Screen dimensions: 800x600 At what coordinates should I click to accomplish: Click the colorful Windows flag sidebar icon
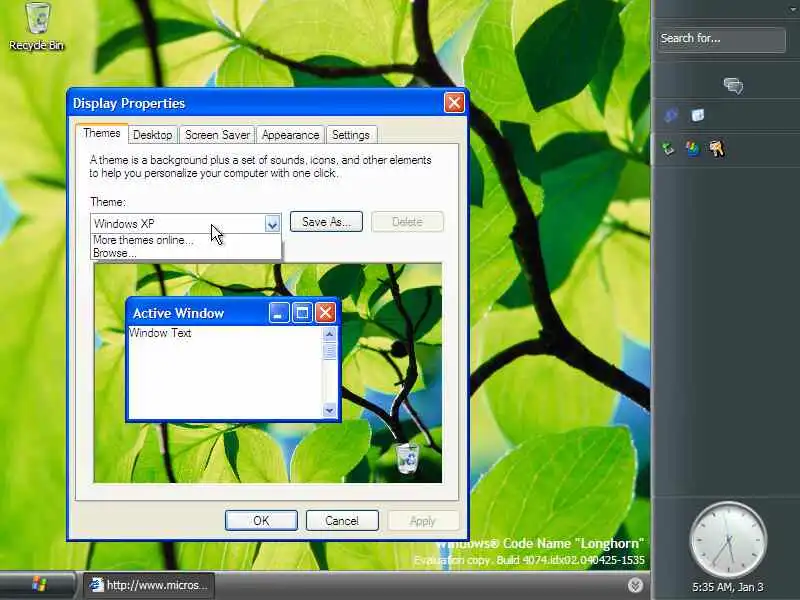(x=692, y=148)
